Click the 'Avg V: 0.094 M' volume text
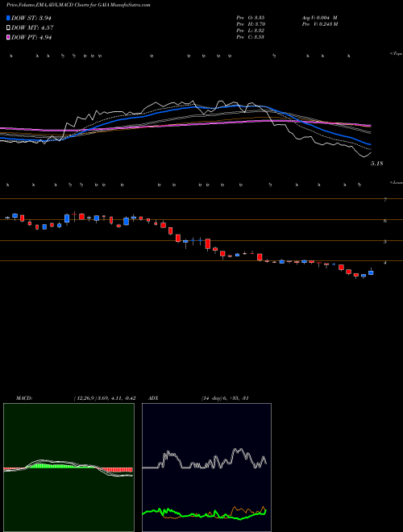The width and height of the screenshot is (403, 532). pyautogui.click(x=319, y=18)
